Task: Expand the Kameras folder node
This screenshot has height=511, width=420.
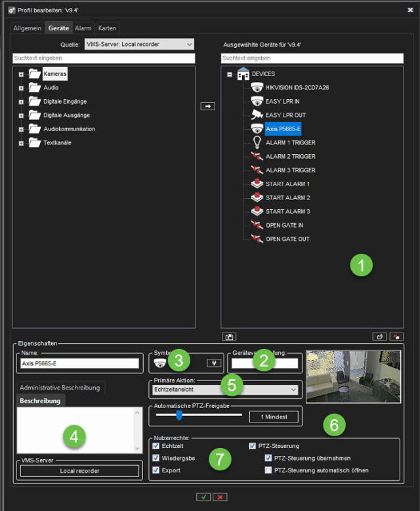Action: click(x=21, y=74)
